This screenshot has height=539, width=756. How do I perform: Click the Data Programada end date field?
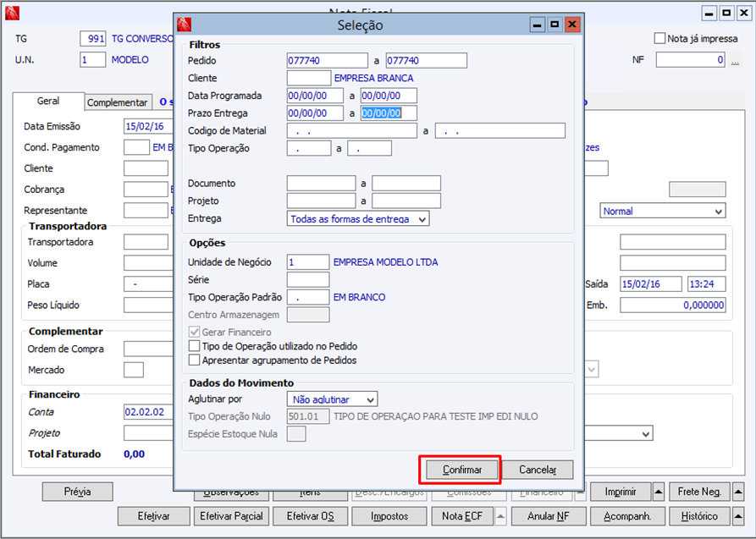click(x=389, y=96)
